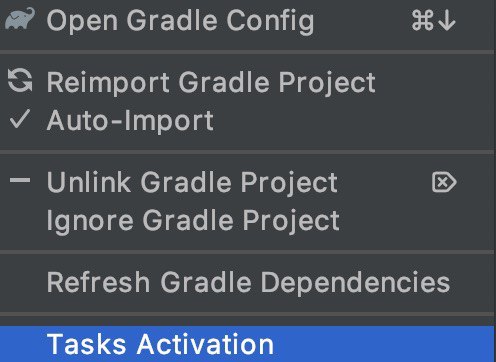Screen dimensions: 496x362
Task: Click the Command key symbol in the shortcut
Action: 423,20
